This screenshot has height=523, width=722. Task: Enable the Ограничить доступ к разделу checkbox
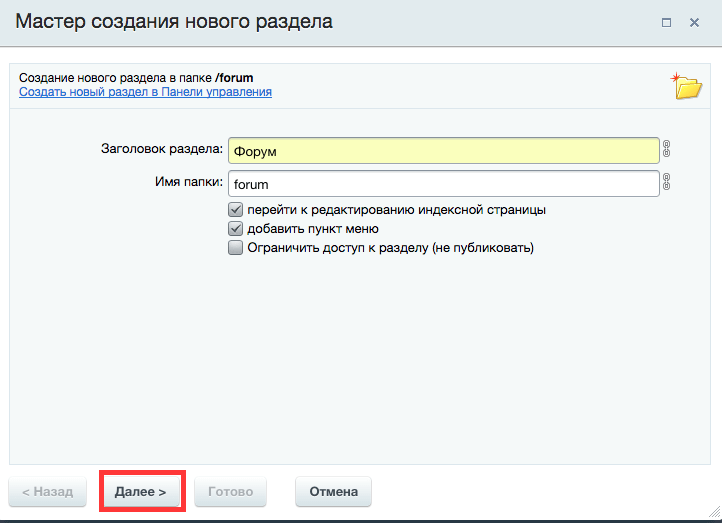tap(236, 248)
